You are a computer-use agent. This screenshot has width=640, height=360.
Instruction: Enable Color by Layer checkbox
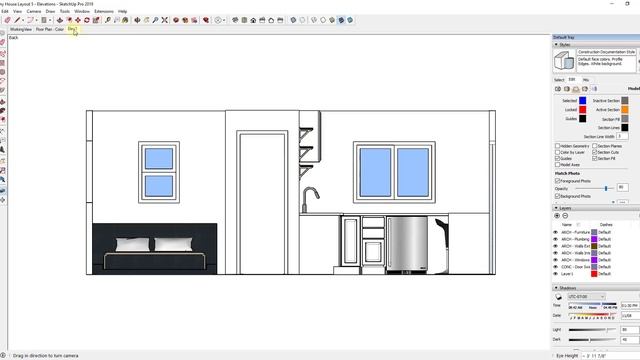tap(558, 152)
